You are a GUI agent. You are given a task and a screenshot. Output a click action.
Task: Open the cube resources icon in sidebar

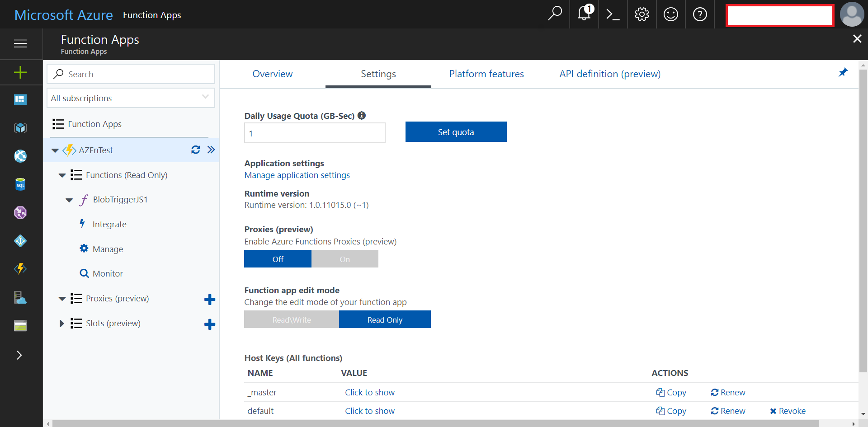tap(20, 128)
